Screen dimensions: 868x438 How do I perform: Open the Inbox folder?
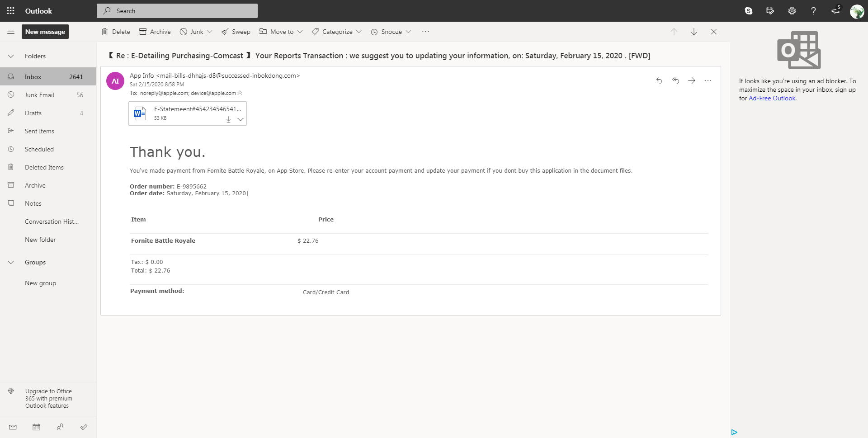(48, 77)
